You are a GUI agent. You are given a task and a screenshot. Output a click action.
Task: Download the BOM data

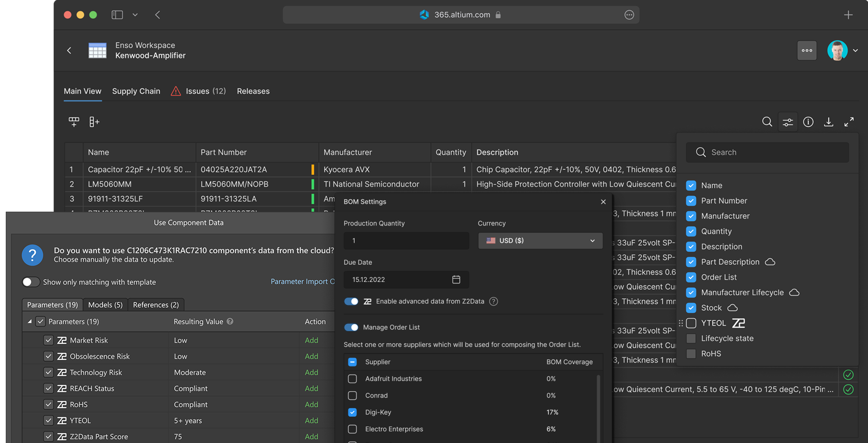click(x=829, y=122)
